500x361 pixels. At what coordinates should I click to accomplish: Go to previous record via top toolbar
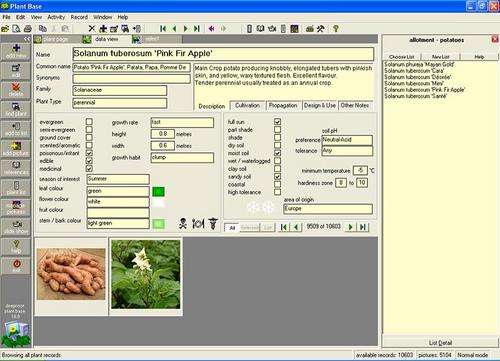[174, 29]
